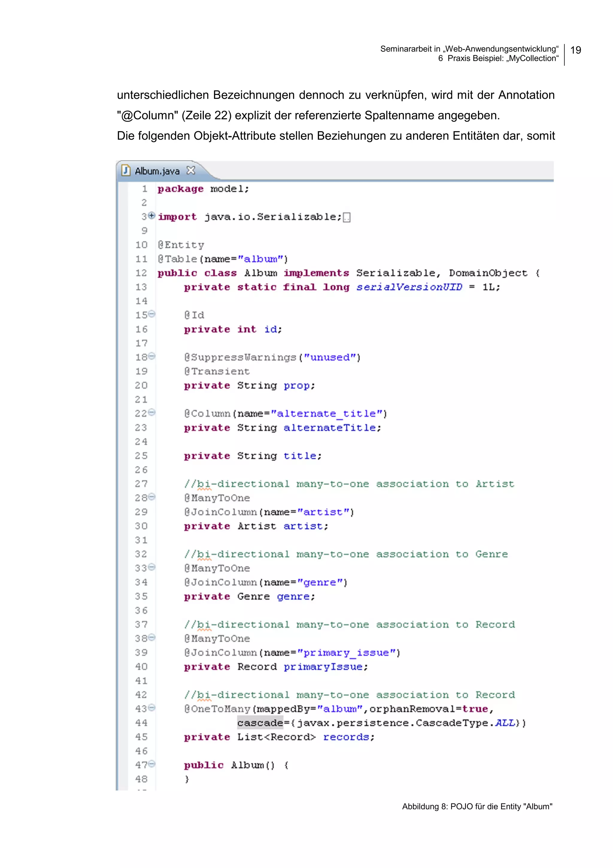This screenshot has width=613, height=868.
Task: Collapse the fold at line 18 @SuppressWarnings
Action: [152, 356]
